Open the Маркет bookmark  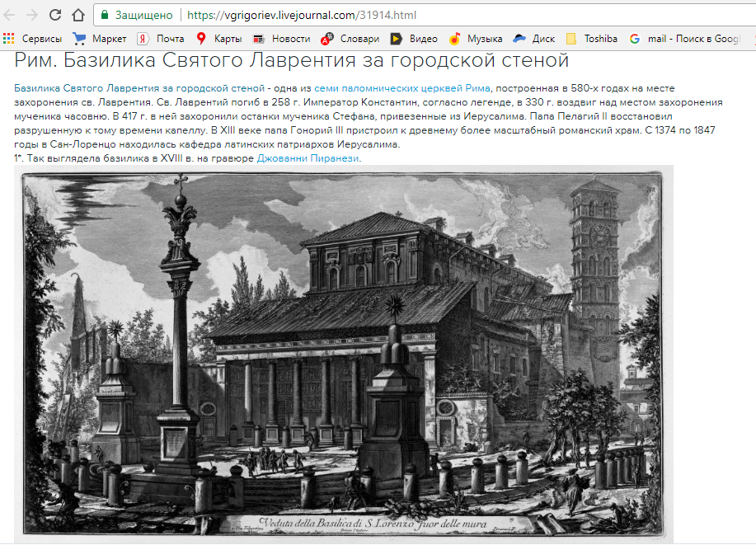point(99,39)
